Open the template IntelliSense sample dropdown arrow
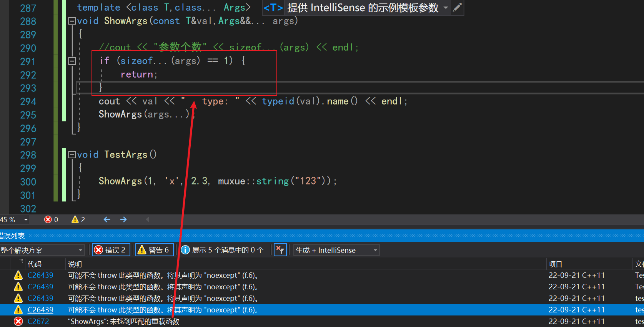 (446, 8)
